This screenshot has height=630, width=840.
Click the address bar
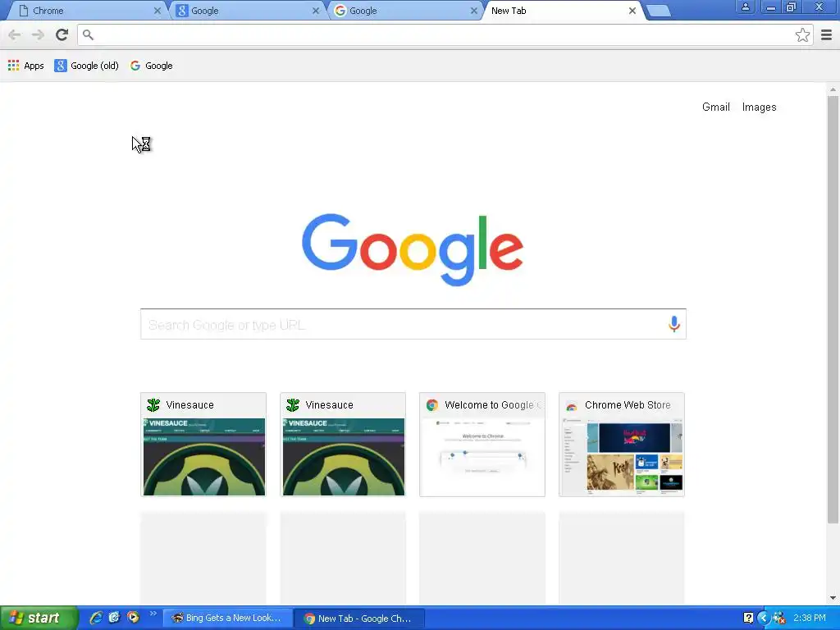pyautogui.click(x=445, y=34)
